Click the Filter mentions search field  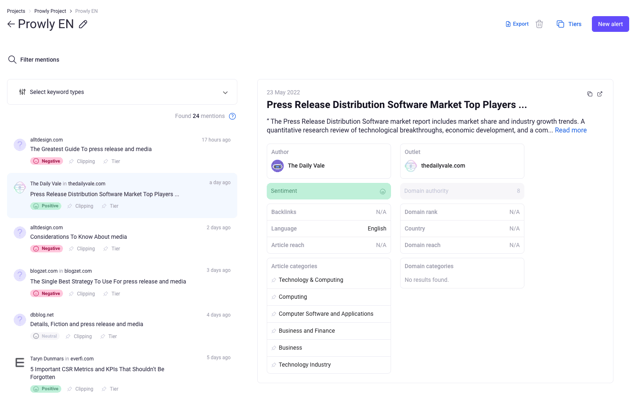(40, 59)
